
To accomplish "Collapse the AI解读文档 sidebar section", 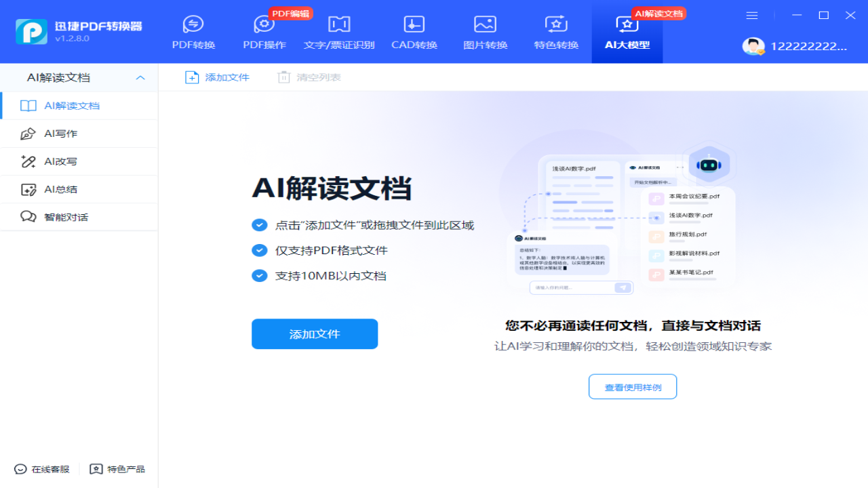I will [140, 77].
